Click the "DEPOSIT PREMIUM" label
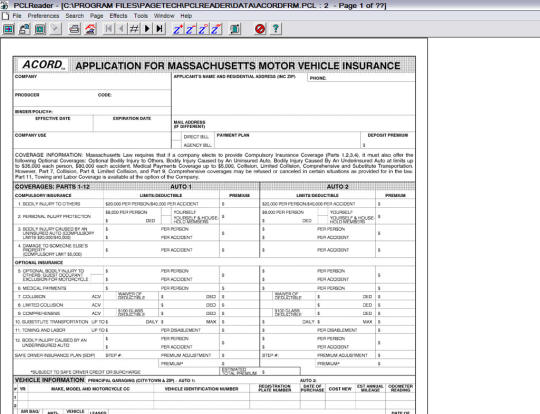The image size is (540, 414). pyautogui.click(x=388, y=135)
